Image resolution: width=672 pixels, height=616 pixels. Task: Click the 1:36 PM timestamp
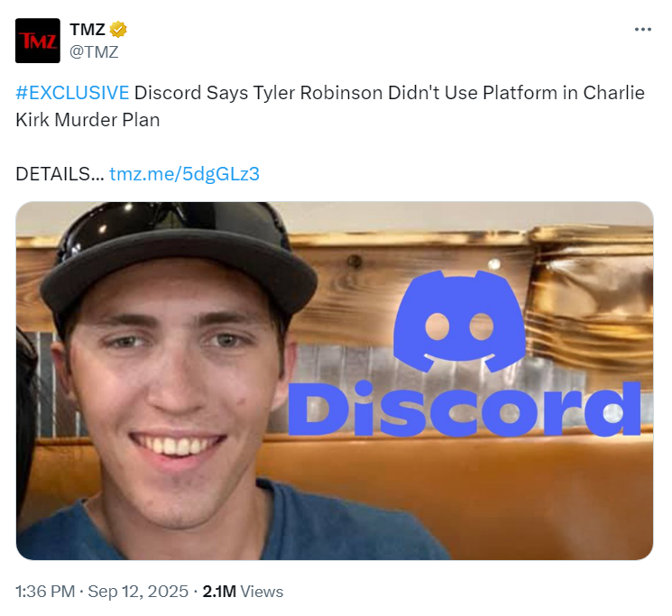tap(45, 592)
